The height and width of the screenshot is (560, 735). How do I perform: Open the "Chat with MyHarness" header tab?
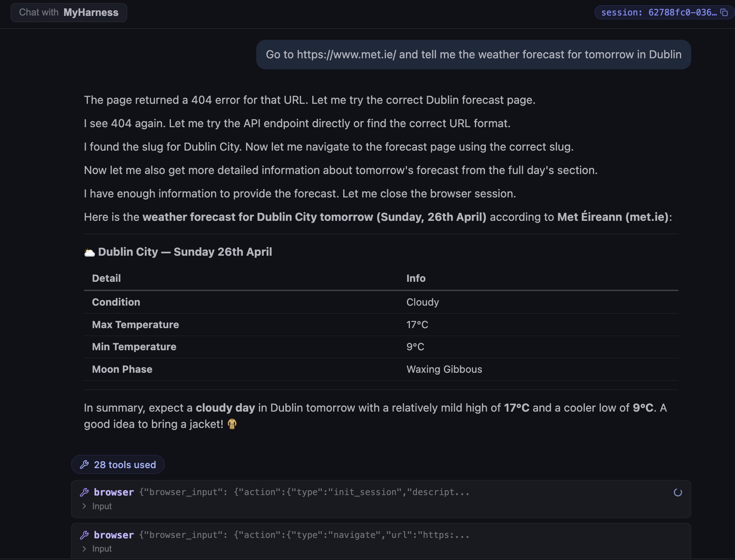(x=69, y=12)
